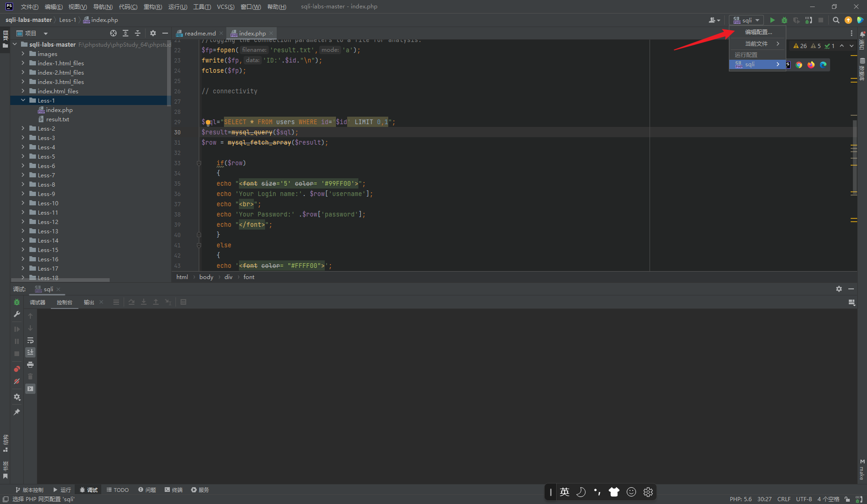Switch to the 输出 tab in the debug panel
Image resolution: width=867 pixels, height=504 pixels.
[x=89, y=302]
